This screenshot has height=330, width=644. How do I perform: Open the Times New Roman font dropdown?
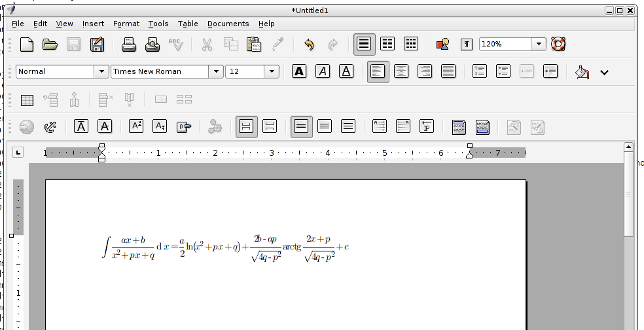pos(216,71)
